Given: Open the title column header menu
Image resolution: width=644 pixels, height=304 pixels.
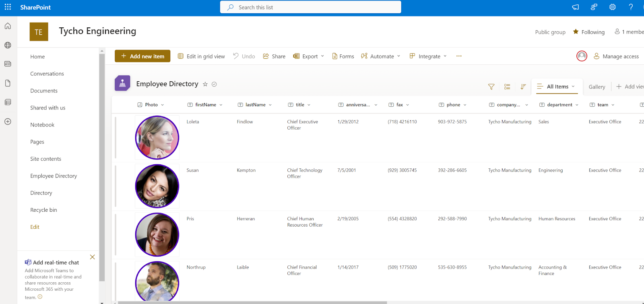Looking at the screenshot, I should (x=299, y=105).
